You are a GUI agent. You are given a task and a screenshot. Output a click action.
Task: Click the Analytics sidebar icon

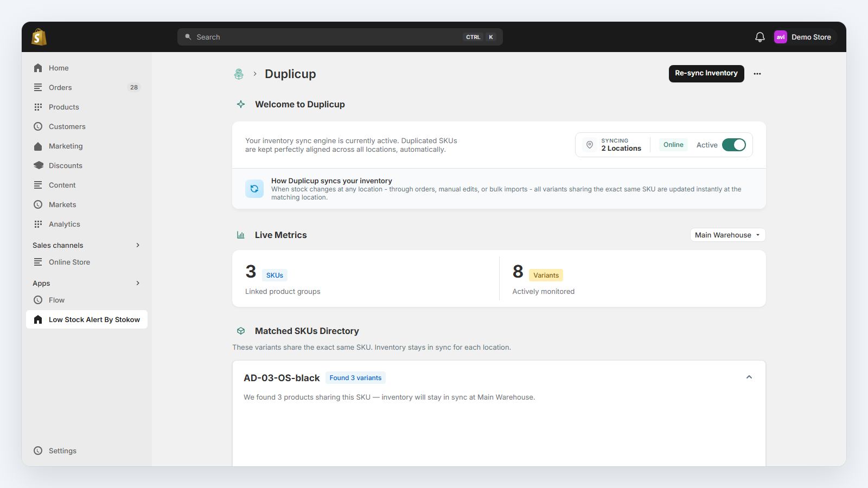click(38, 224)
